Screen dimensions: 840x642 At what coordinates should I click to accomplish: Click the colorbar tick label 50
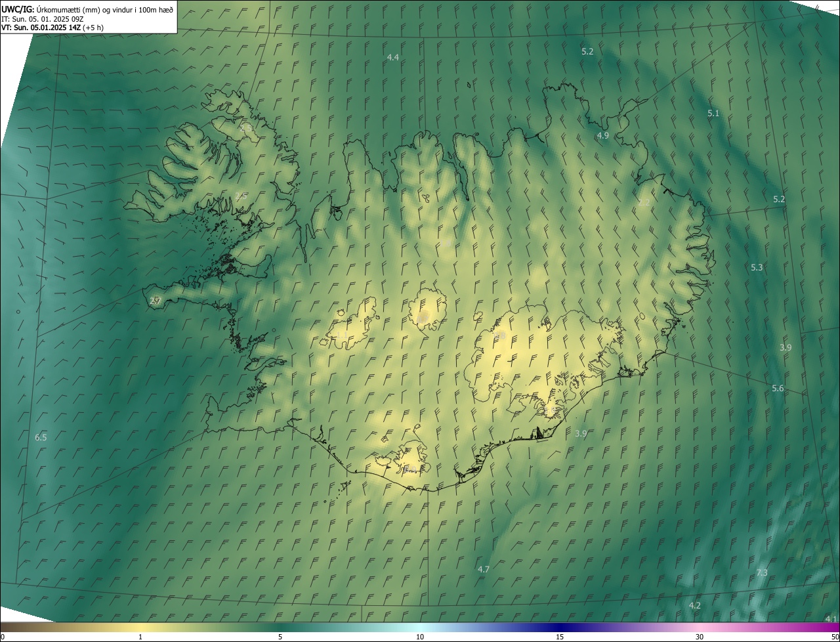tap(835, 637)
